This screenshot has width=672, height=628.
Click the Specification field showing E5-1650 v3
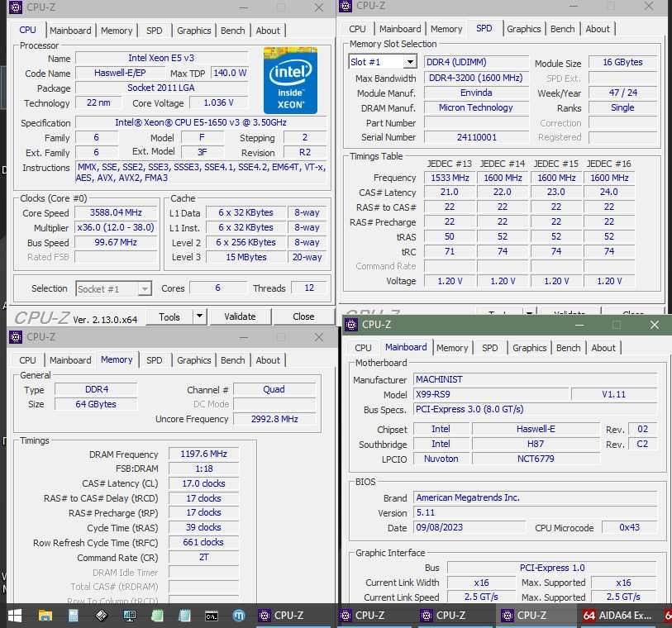pos(201,122)
